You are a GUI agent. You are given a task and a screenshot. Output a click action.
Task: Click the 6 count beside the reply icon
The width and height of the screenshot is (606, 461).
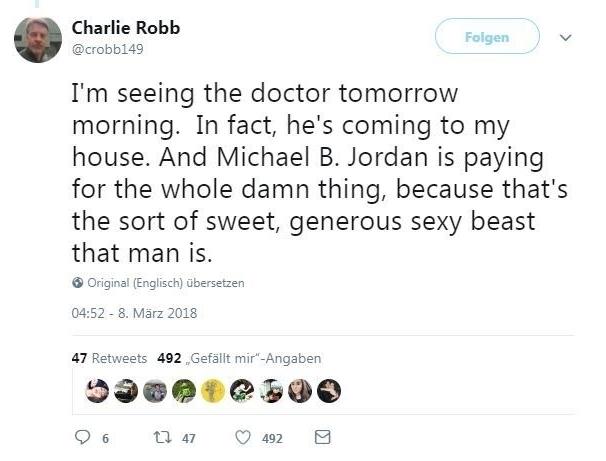[x=106, y=439]
